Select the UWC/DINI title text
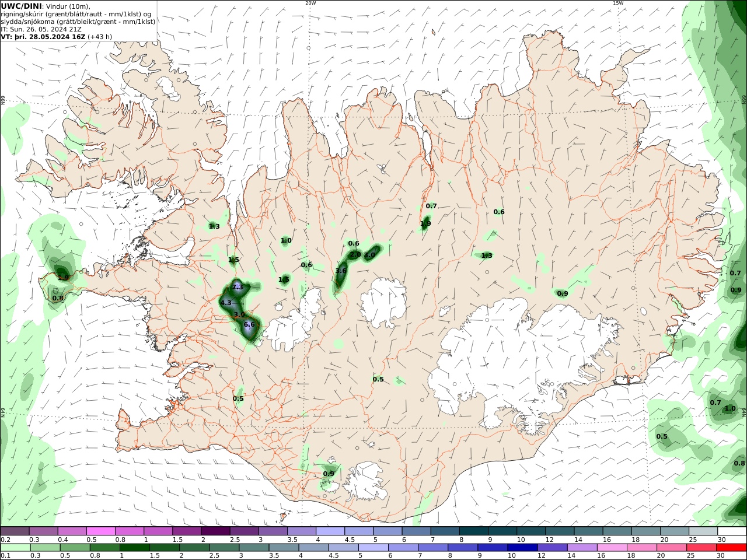The image size is (747, 560). click(x=21, y=6)
